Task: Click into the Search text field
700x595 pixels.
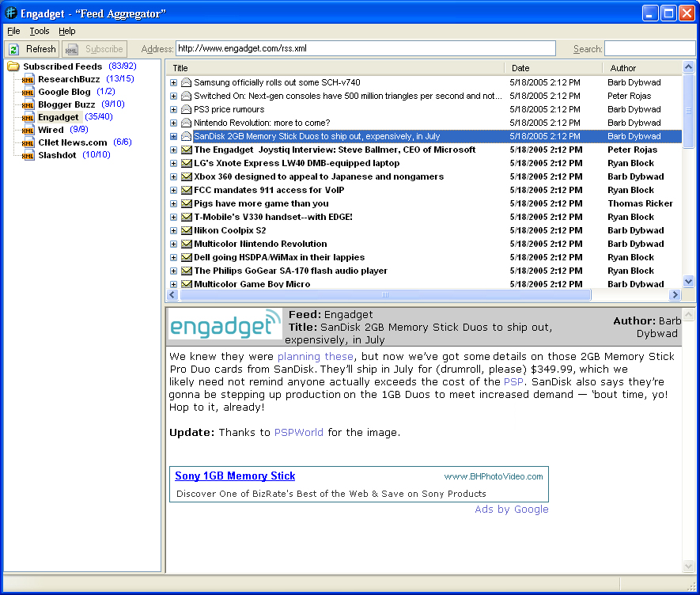Action: 649,49
